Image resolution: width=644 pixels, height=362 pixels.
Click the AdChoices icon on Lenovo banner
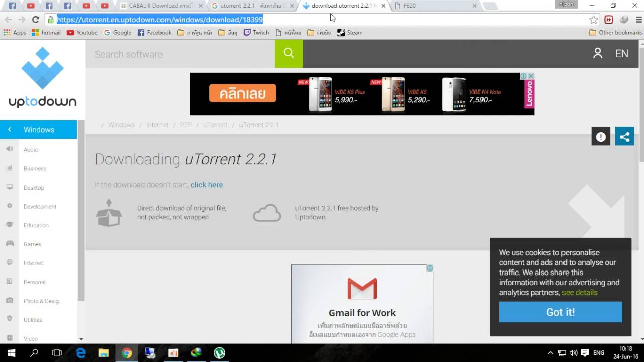523,76
